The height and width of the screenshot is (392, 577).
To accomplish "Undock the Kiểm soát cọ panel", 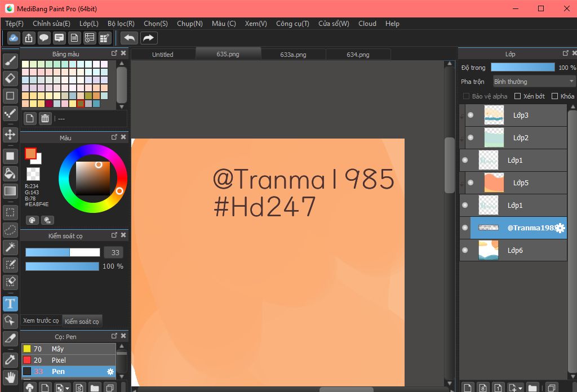I will pos(114,235).
